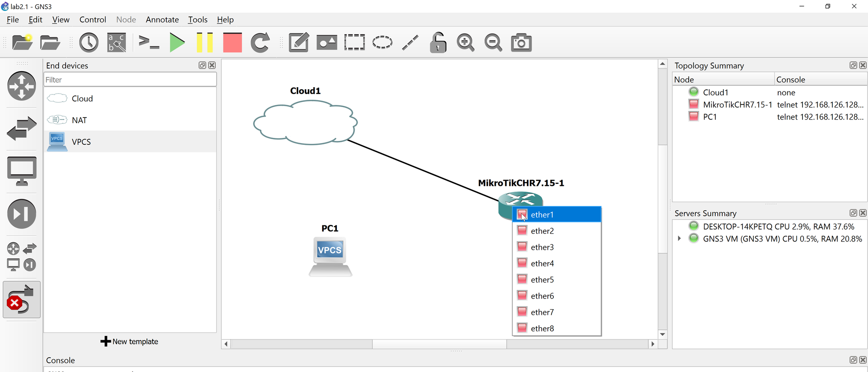Image resolution: width=868 pixels, height=372 pixels.
Task: Zoom out of the topology
Action: tap(493, 42)
